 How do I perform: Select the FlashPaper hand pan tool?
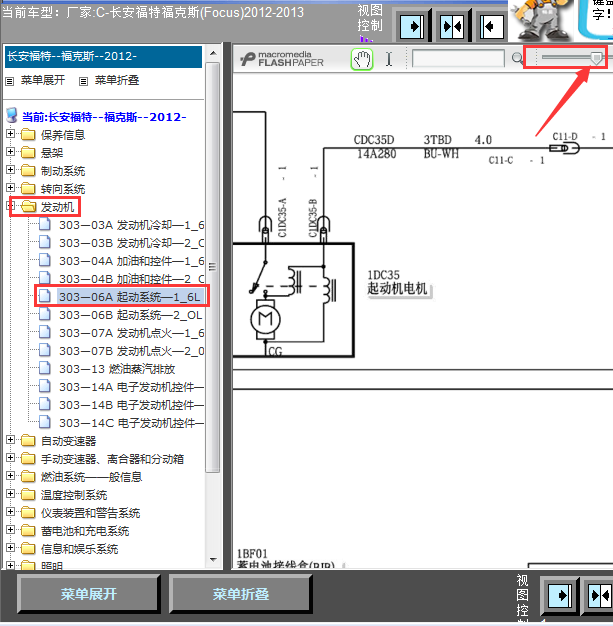click(x=362, y=59)
